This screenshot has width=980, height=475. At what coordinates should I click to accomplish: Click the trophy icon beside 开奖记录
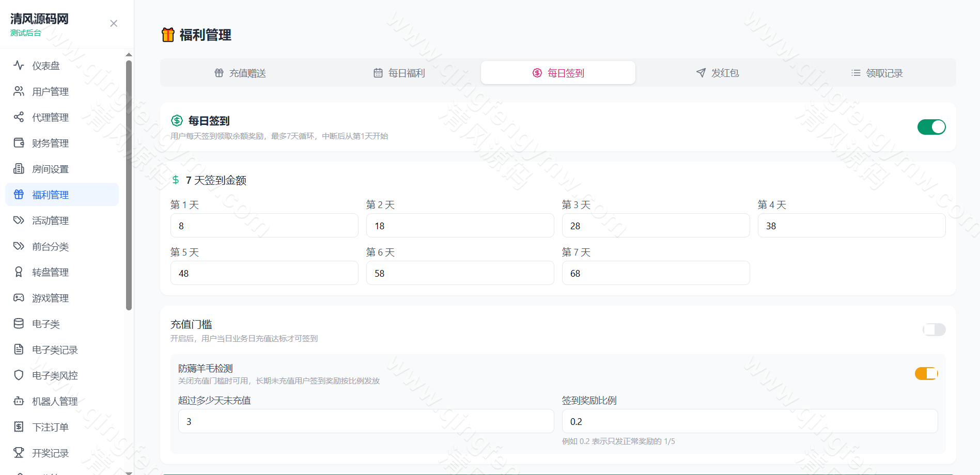click(x=19, y=453)
